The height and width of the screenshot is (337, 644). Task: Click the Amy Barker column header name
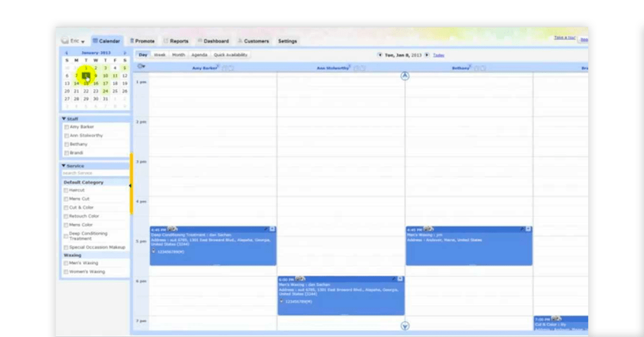(204, 68)
